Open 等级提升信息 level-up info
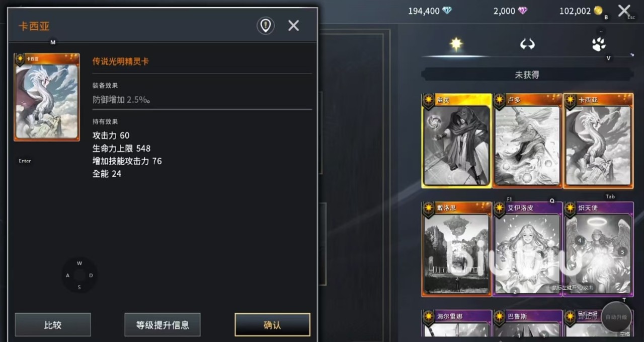The width and height of the screenshot is (644, 342). [x=163, y=325]
